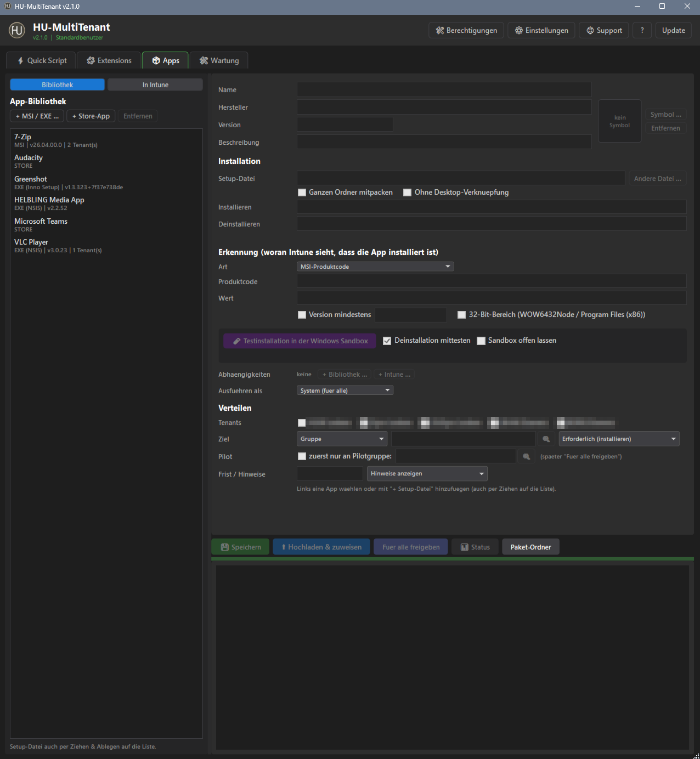
Task: Enable zuerst nur an Pilotgruppe checkbox
Action: pos(302,456)
